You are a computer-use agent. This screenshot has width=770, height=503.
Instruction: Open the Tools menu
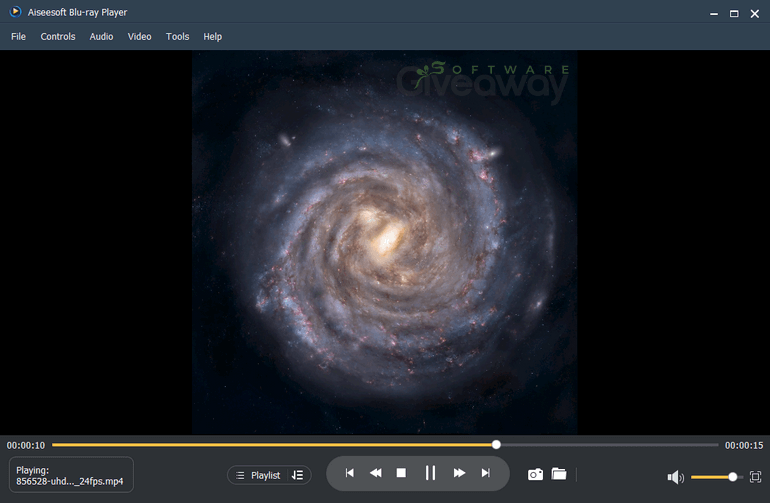click(177, 37)
